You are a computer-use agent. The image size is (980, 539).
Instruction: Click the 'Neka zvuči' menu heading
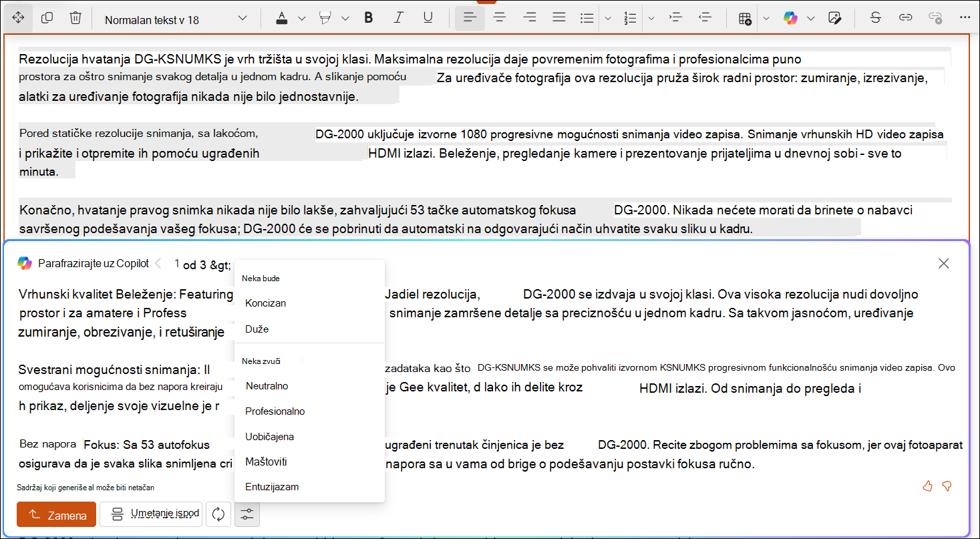pyautogui.click(x=261, y=361)
